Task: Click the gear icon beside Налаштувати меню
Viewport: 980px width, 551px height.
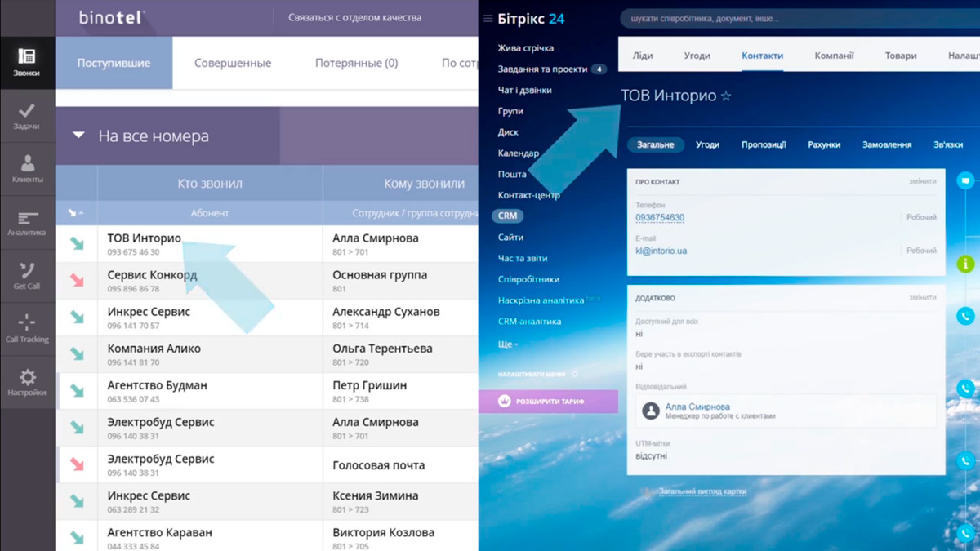Action: [x=574, y=374]
